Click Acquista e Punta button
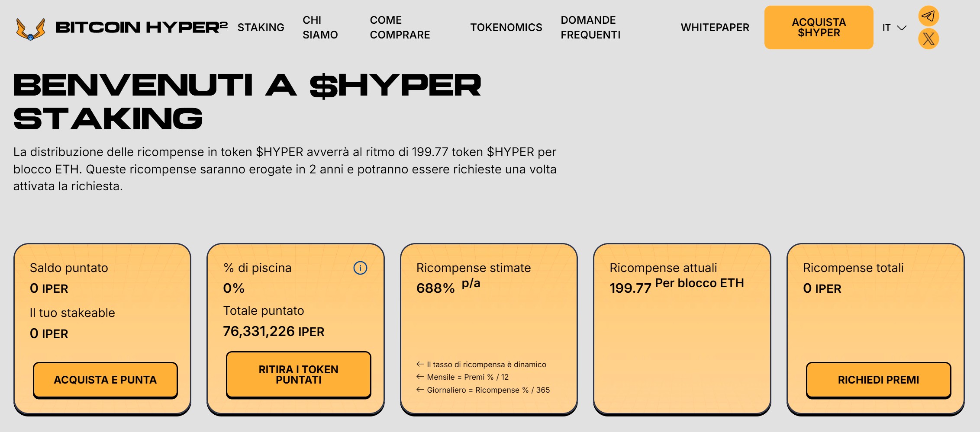Screen dimensions: 980x432 pos(105,380)
